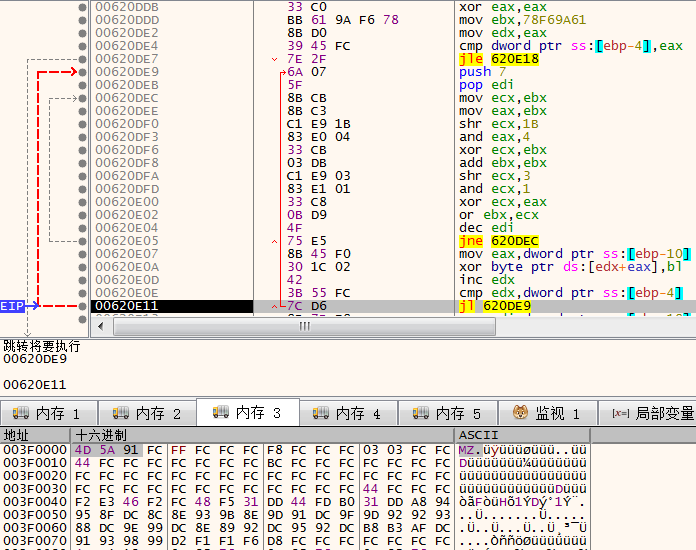Click the ASCII column header
This screenshot has width=696, height=550.
click(522, 435)
